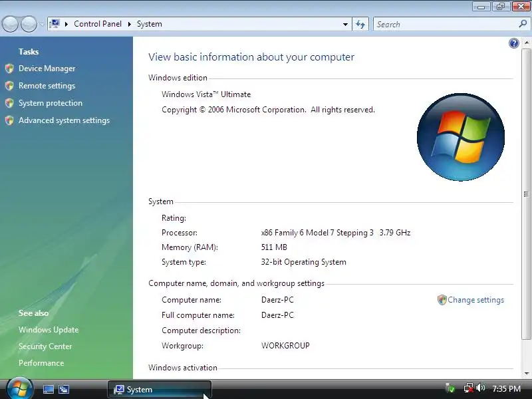532x399 pixels.
Task: Open Remote settings task link
Action: click(47, 86)
